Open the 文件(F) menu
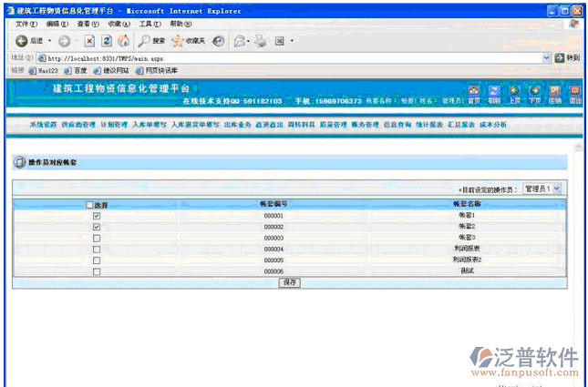This screenshot has width=588, height=387. click(x=26, y=24)
